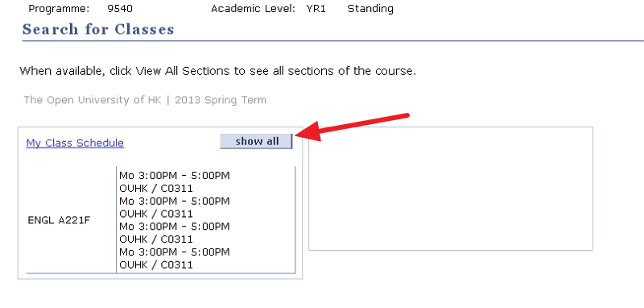Click the YR1 academic level value

pyautogui.click(x=316, y=9)
